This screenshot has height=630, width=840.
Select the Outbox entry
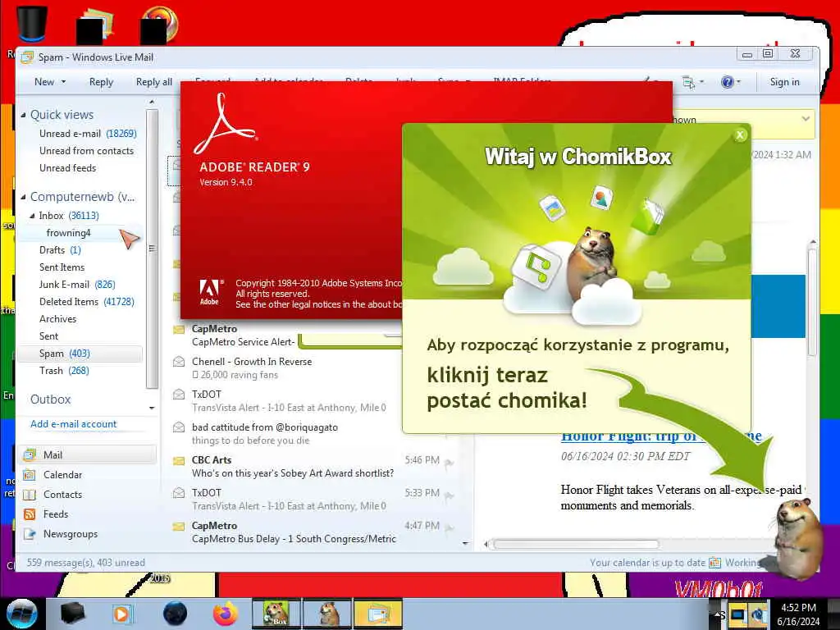pos(50,399)
